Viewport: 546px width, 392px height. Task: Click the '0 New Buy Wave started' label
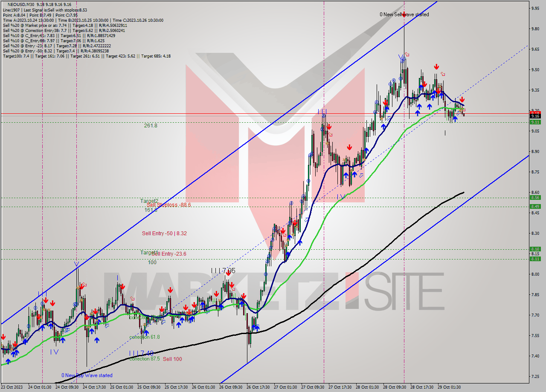[87, 375]
